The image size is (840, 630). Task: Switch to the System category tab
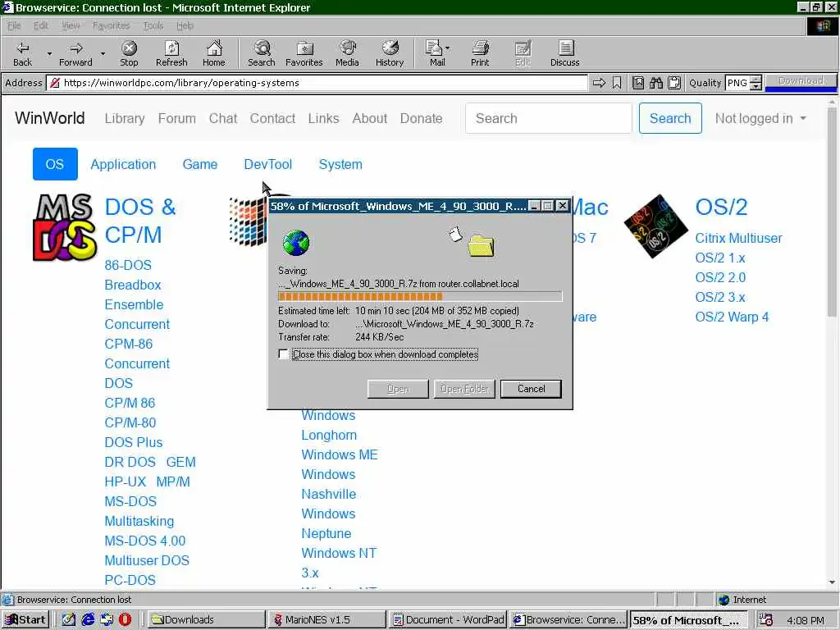(340, 164)
